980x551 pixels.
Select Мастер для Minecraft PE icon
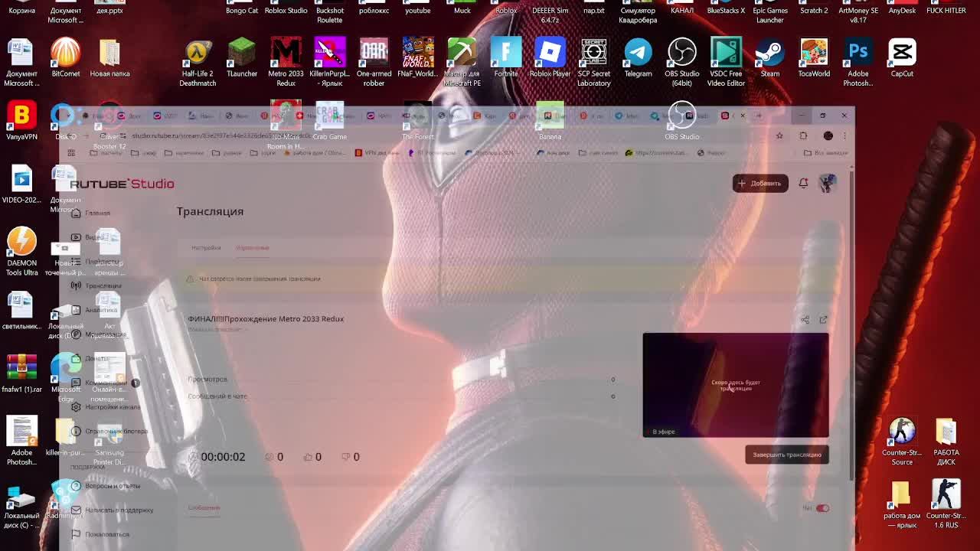pos(462,63)
